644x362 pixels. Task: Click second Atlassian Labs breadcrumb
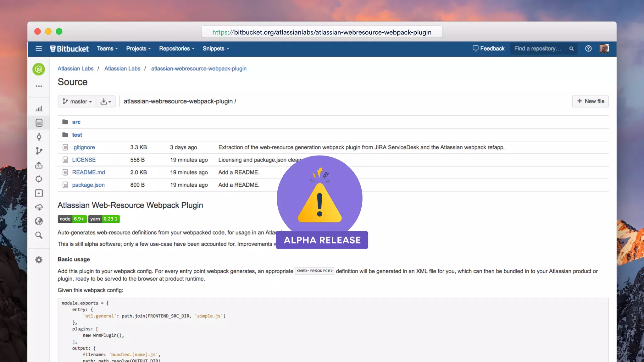click(x=122, y=69)
